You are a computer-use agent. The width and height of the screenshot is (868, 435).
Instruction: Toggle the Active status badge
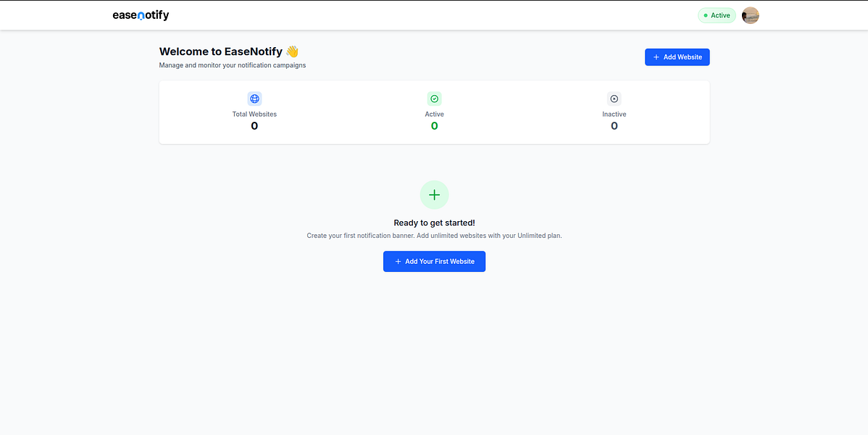coord(717,14)
